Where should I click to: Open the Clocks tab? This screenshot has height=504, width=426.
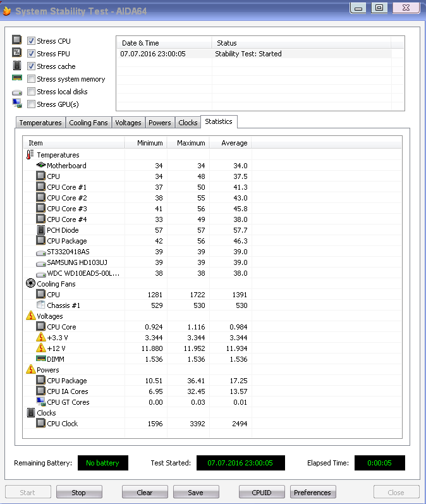point(188,123)
